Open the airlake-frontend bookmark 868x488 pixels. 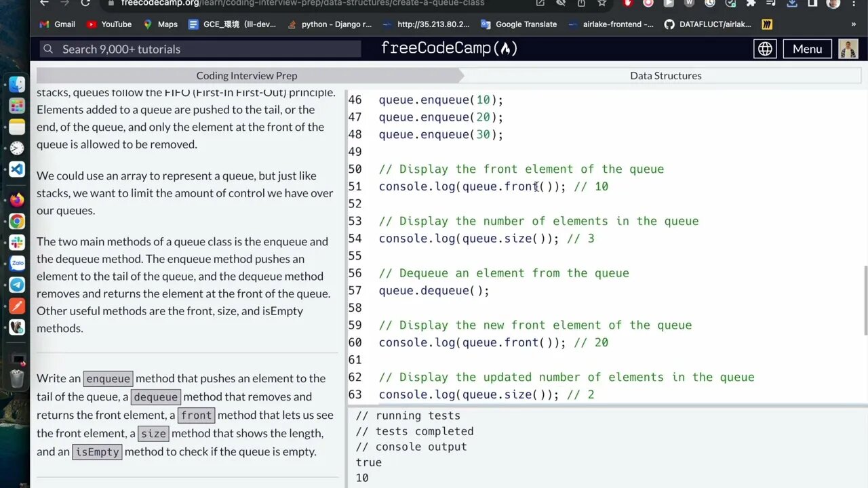[611, 24]
